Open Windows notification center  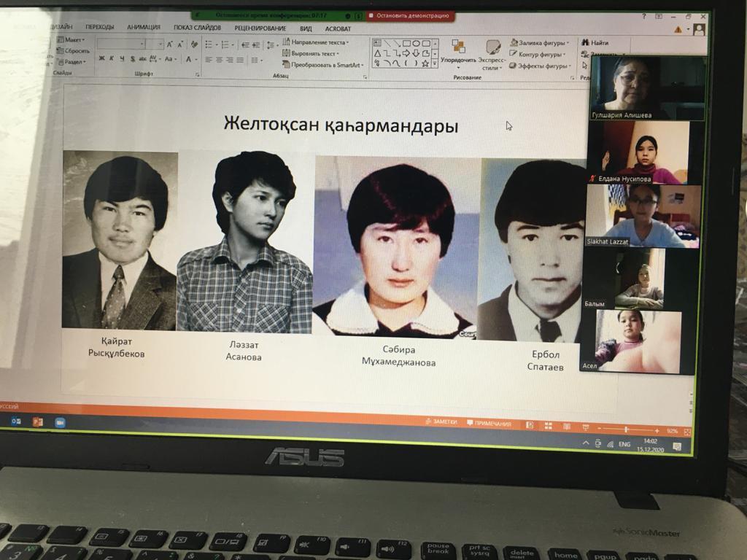coord(676,447)
